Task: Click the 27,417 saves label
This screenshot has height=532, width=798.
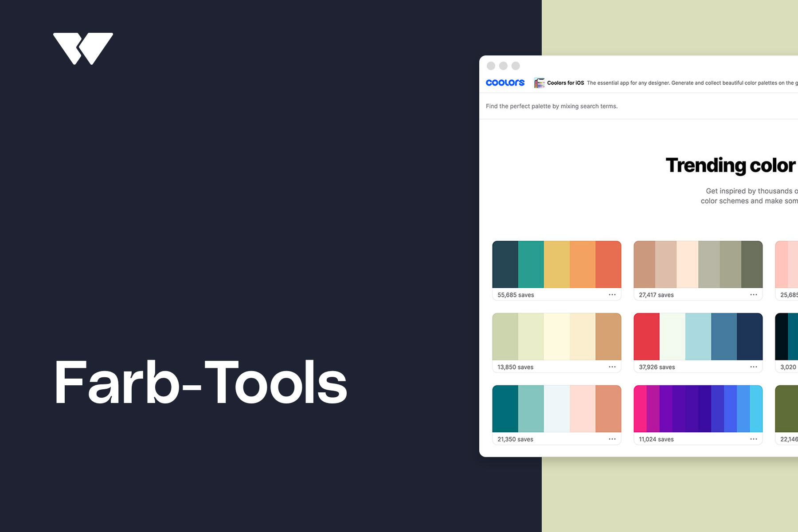Action: point(656,295)
